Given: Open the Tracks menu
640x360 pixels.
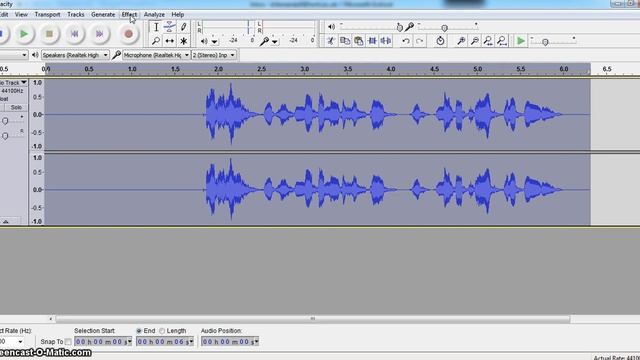Looking at the screenshot, I should (x=76, y=14).
